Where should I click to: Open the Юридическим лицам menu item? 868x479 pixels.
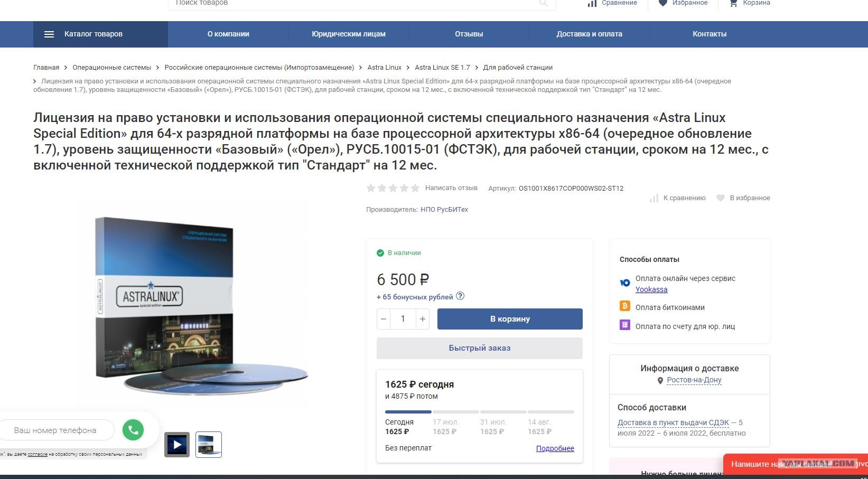(x=349, y=34)
